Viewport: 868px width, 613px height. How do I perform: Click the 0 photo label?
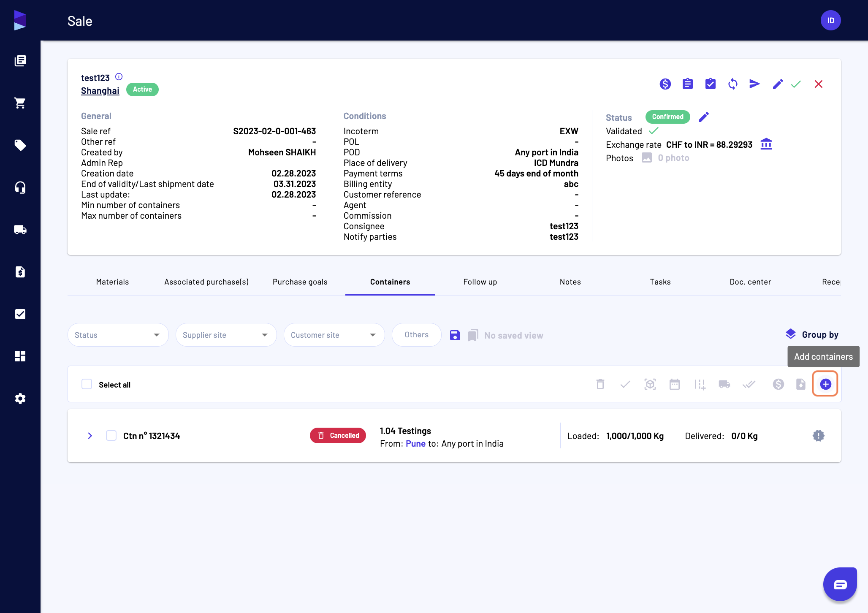point(673,158)
